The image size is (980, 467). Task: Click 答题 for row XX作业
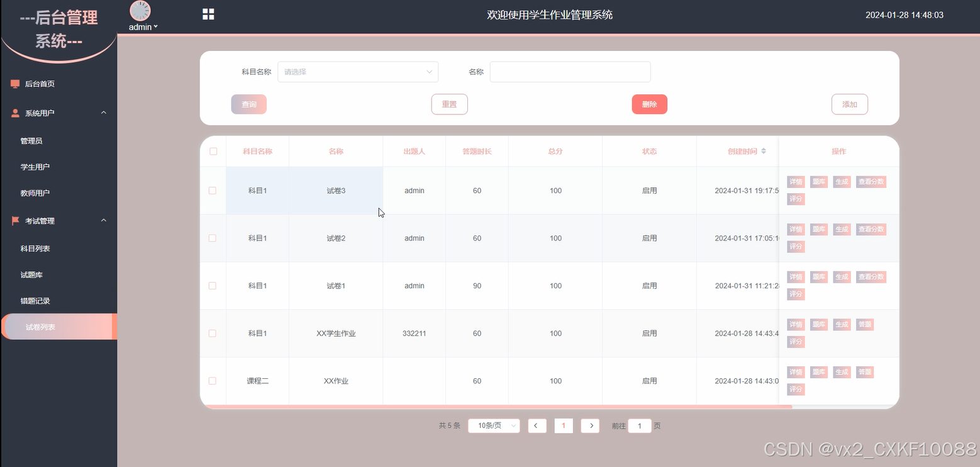tap(865, 372)
